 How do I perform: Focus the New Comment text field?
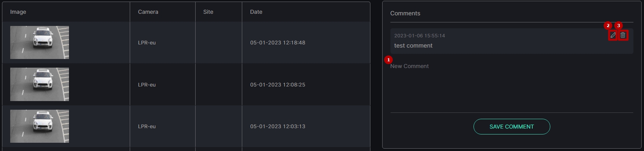tap(512, 87)
